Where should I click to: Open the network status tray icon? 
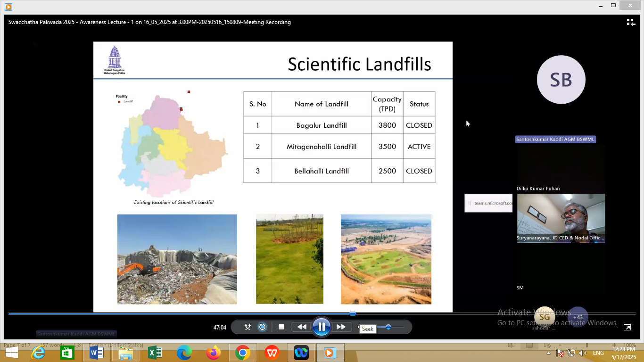(x=571, y=353)
